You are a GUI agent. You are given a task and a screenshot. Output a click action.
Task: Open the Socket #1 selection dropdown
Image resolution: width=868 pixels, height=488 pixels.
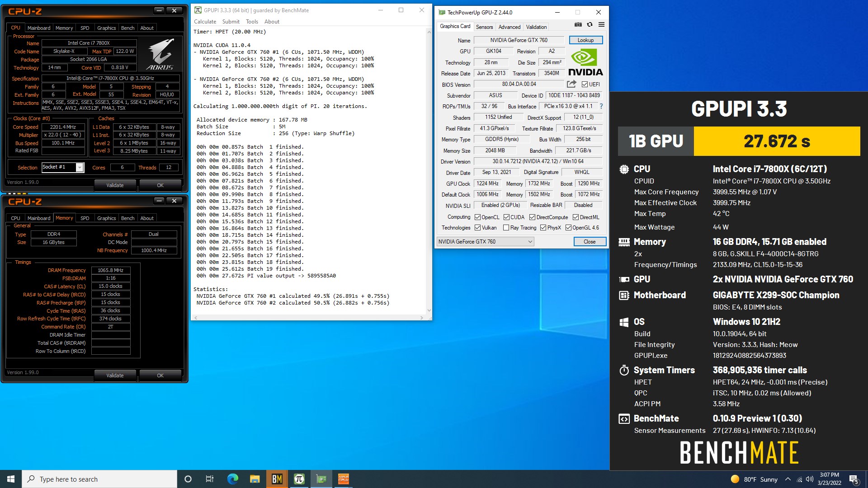pos(63,167)
